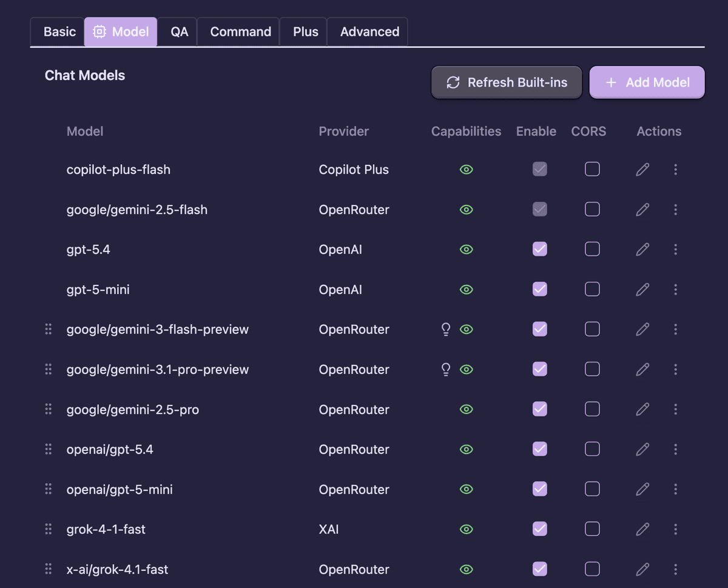This screenshot has width=728, height=588.
Task: Uncheck Enable for google/gemini-2.5-pro
Action: (539, 409)
